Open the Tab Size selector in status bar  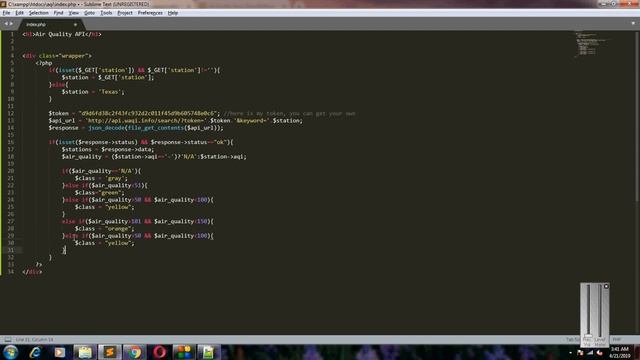[572, 340]
